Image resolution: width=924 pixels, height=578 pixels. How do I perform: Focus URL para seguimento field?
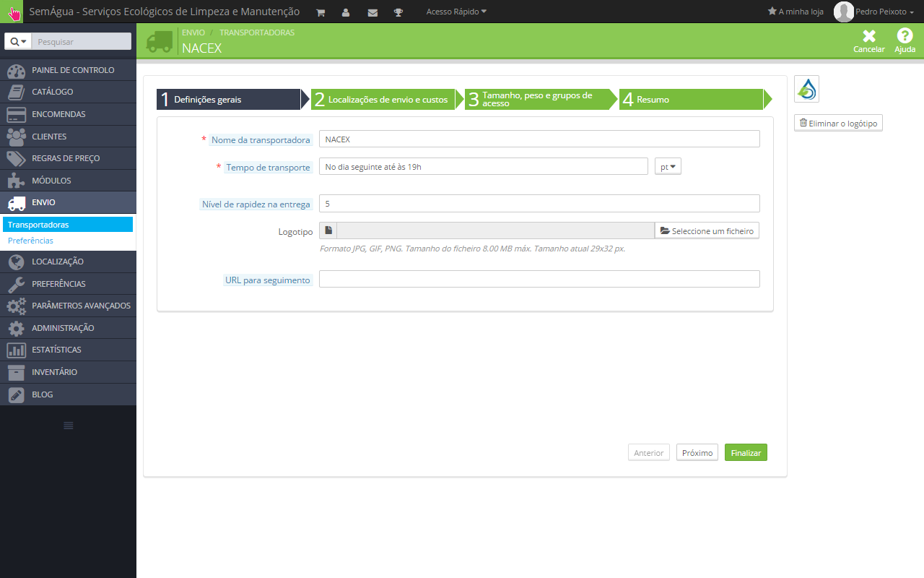point(539,279)
